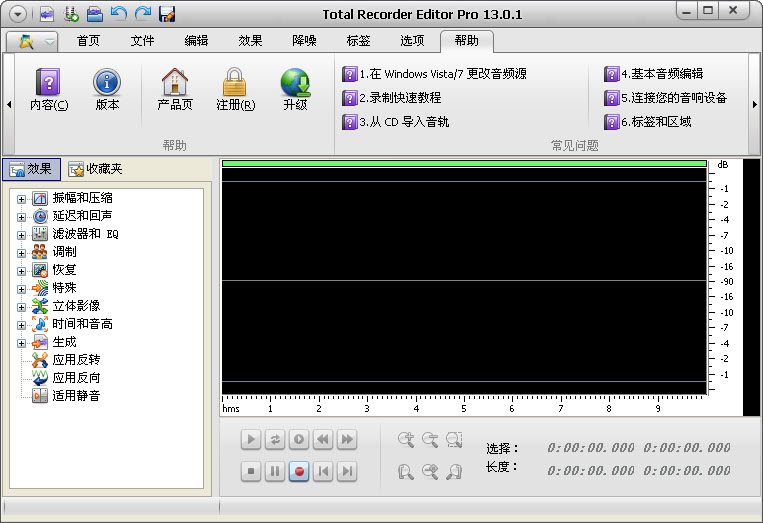The height and width of the screenshot is (523, 763).
Task: Open FAQ 5.连接您的音响设备
Action: pos(665,98)
